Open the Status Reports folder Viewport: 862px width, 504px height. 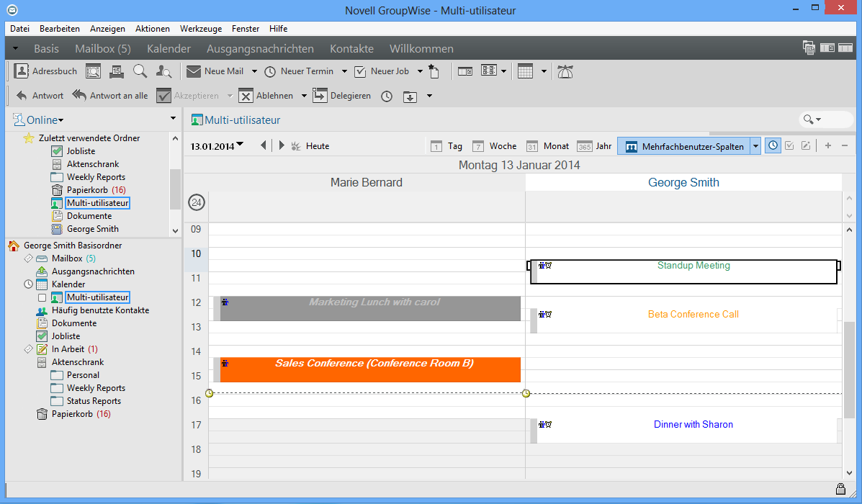pyautogui.click(x=86, y=401)
